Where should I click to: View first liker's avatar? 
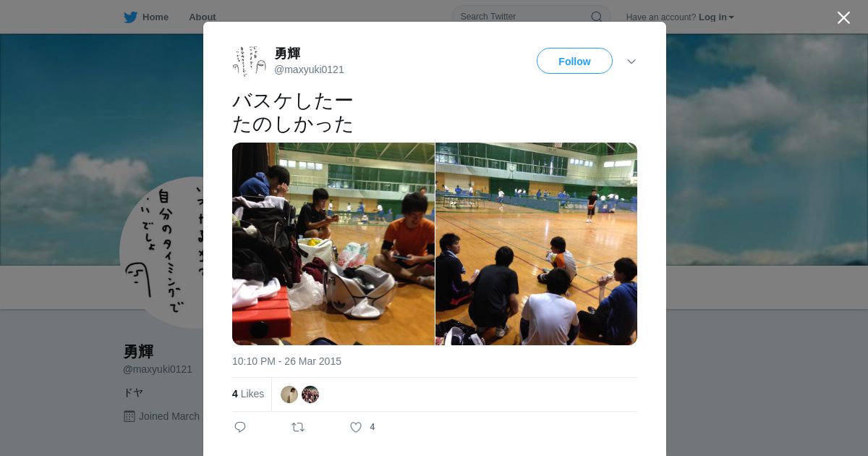pyautogui.click(x=289, y=394)
